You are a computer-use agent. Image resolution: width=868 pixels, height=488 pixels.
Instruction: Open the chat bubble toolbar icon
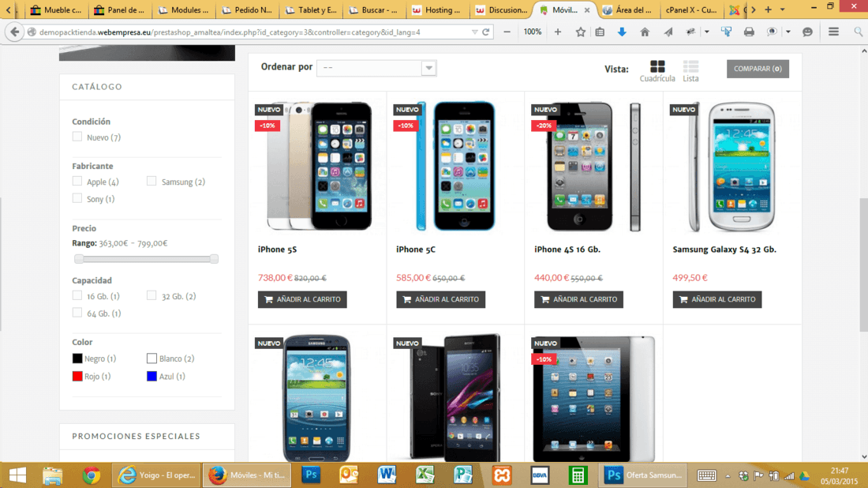point(808,32)
